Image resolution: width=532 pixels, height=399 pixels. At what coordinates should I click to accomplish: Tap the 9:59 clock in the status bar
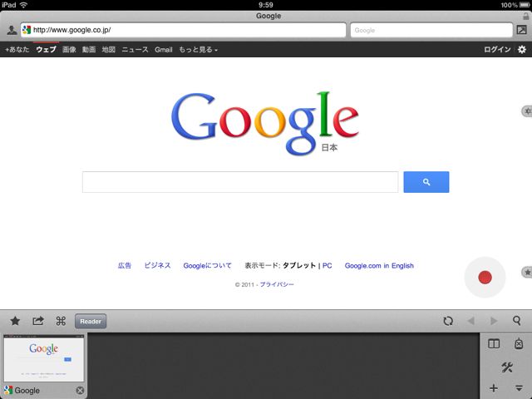[266, 5]
